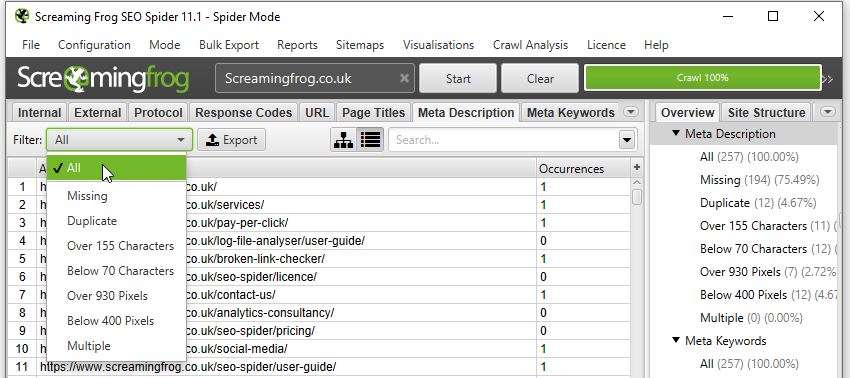
Task: Open the main tabs overflow arrow
Action: click(630, 112)
